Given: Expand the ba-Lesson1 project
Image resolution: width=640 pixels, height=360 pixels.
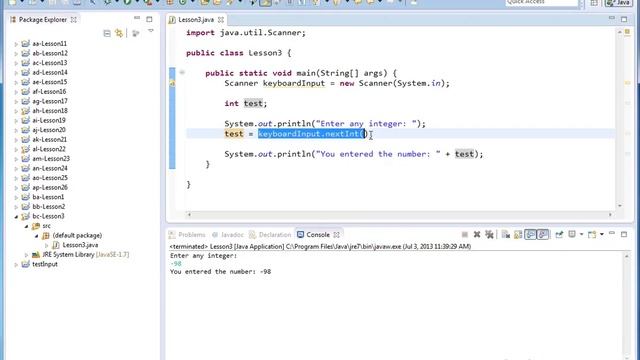Looking at the screenshot, I should (16, 197).
